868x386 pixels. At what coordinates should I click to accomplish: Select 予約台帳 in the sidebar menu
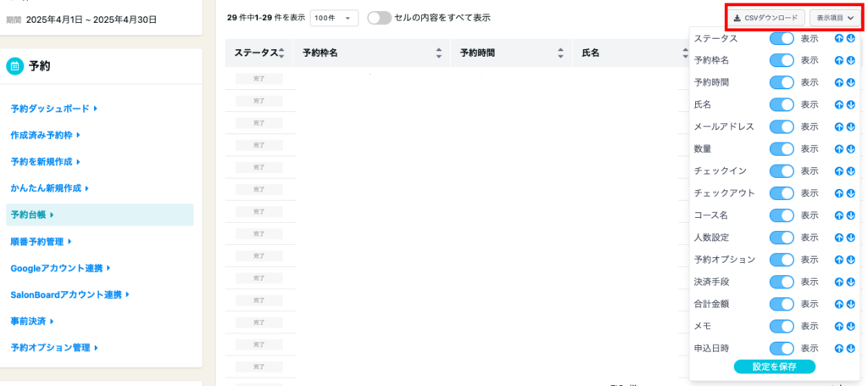(x=32, y=215)
